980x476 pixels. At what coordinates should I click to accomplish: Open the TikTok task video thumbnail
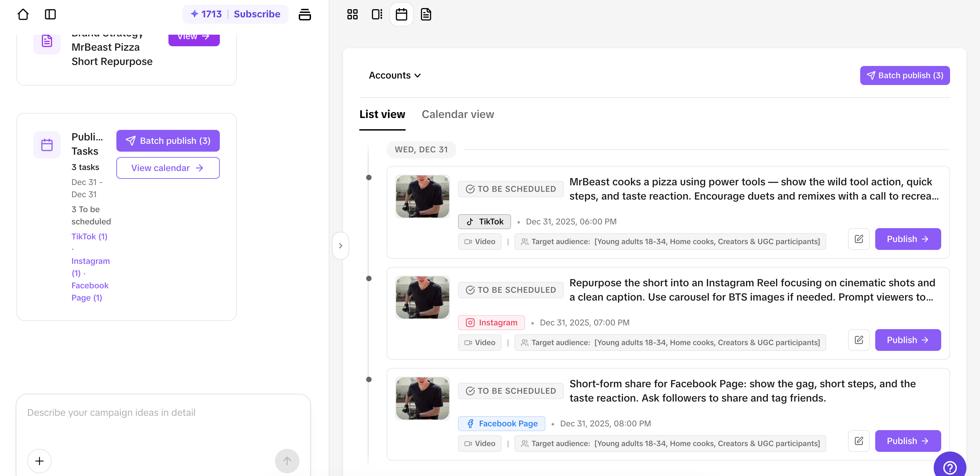point(422,196)
